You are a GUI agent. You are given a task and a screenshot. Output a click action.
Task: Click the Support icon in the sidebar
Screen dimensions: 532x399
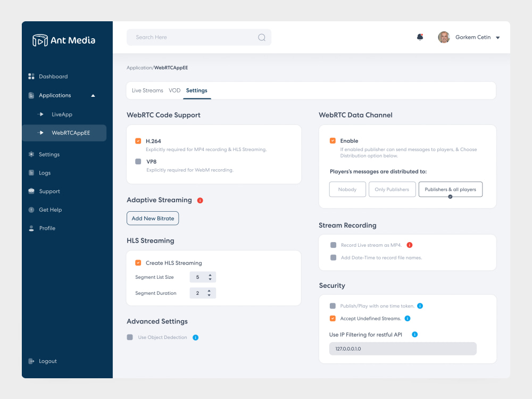31,191
